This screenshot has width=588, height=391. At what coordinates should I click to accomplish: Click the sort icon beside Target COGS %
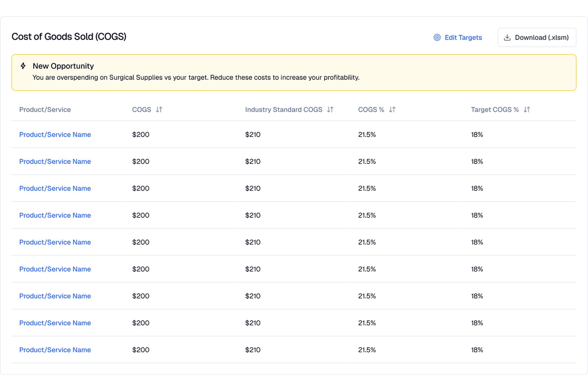pos(527,110)
